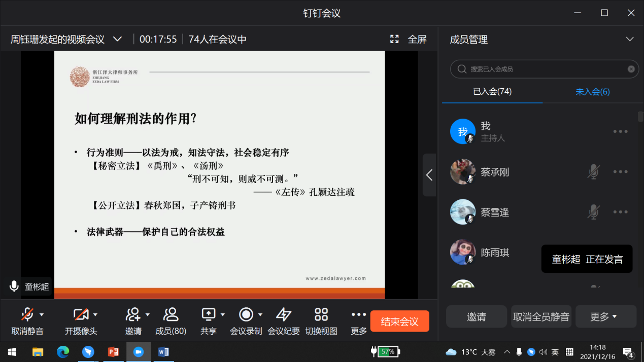Click the member list vertical scrollbar
644x362 pixels.
coord(640,117)
